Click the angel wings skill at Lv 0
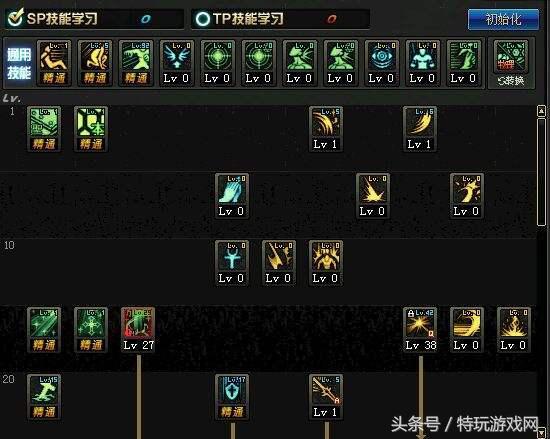The height and width of the screenshot is (439, 550). coord(176,63)
